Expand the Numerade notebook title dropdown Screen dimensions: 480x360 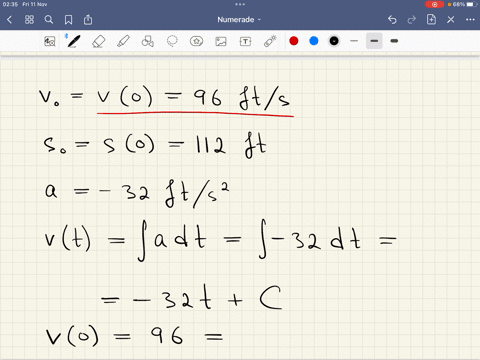click(x=239, y=20)
